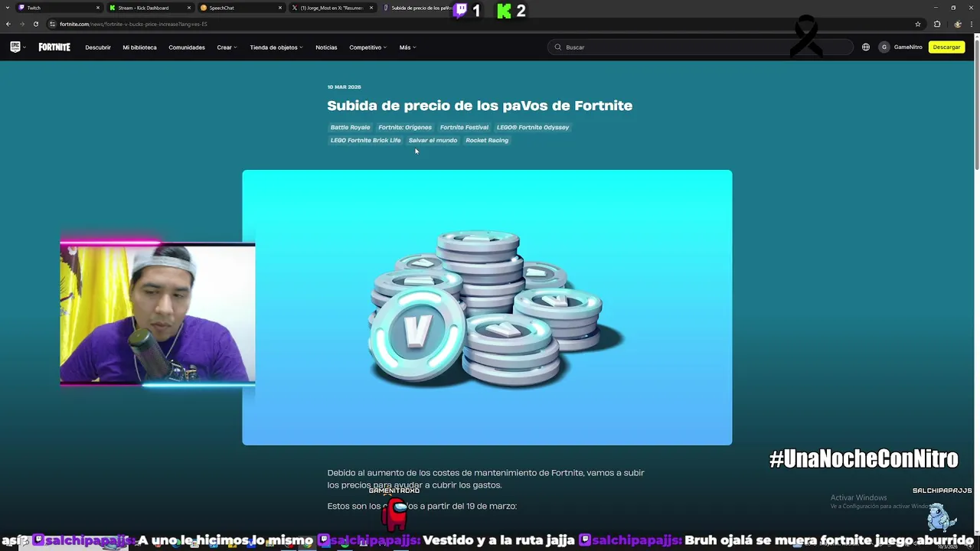This screenshot has width=980, height=551.
Task: Switch to the Jorge_Most en X tab
Action: tap(332, 8)
